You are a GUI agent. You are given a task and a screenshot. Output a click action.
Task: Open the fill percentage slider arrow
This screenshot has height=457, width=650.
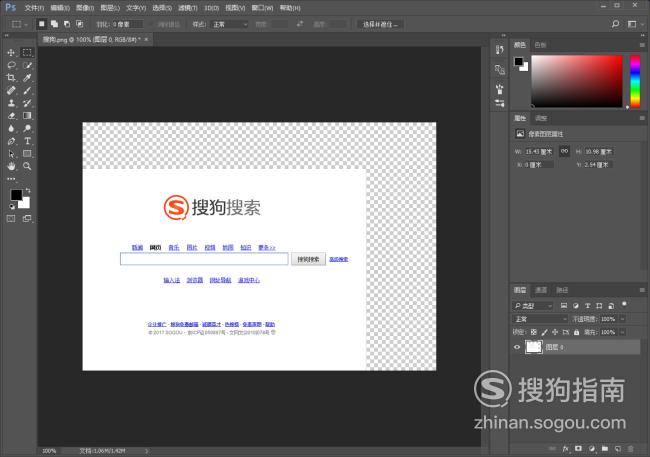tap(623, 332)
